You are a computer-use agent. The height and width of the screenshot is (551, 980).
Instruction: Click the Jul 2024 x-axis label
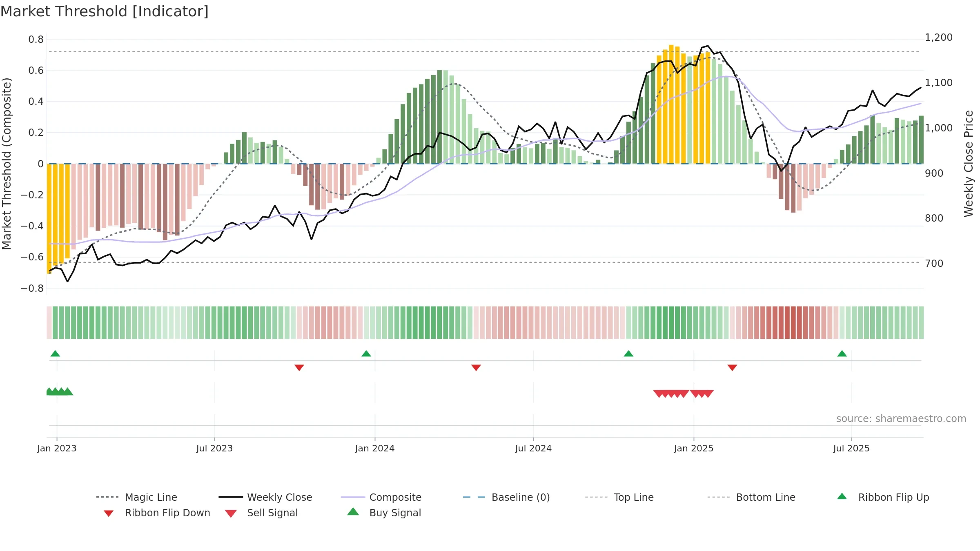(533, 448)
